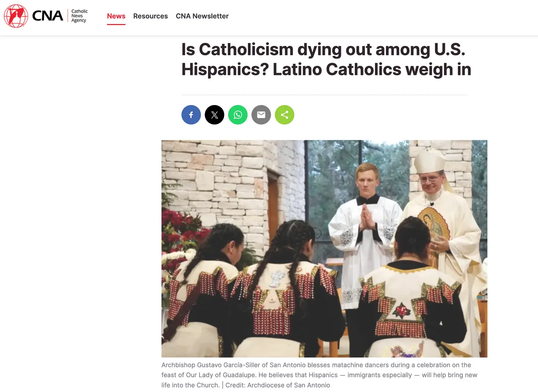The width and height of the screenshot is (538, 392).
Task: Share article on X (Twitter)
Action: click(214, 115)
